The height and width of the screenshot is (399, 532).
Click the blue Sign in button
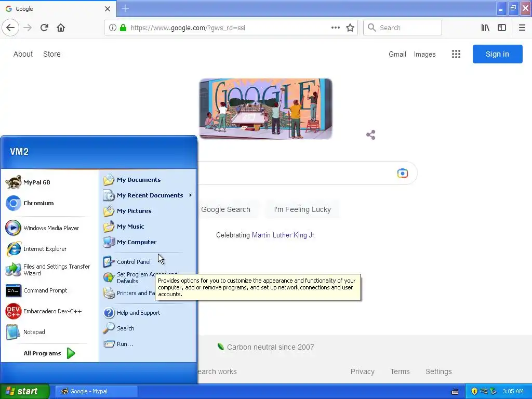497,54
